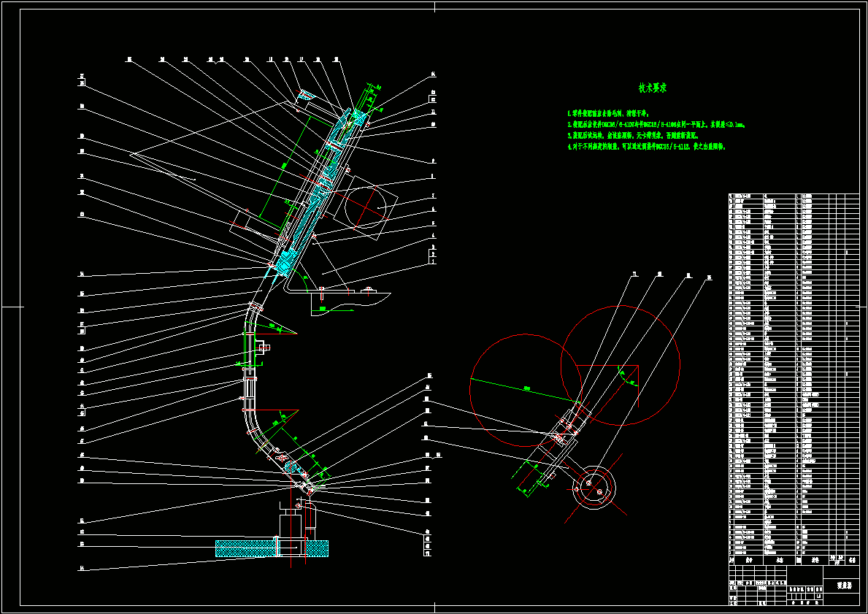Click technical requirement note number 3
Screen dimensions: 868x614
coord(633,136)
